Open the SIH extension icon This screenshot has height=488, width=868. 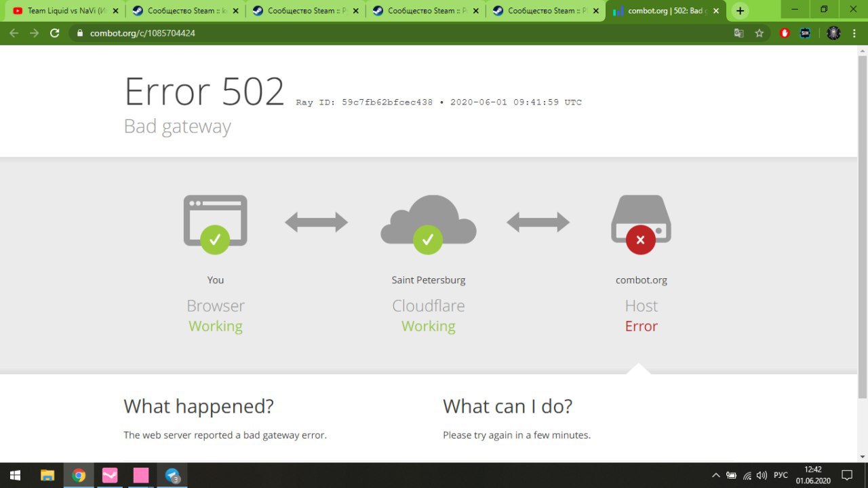coord(805,33)
